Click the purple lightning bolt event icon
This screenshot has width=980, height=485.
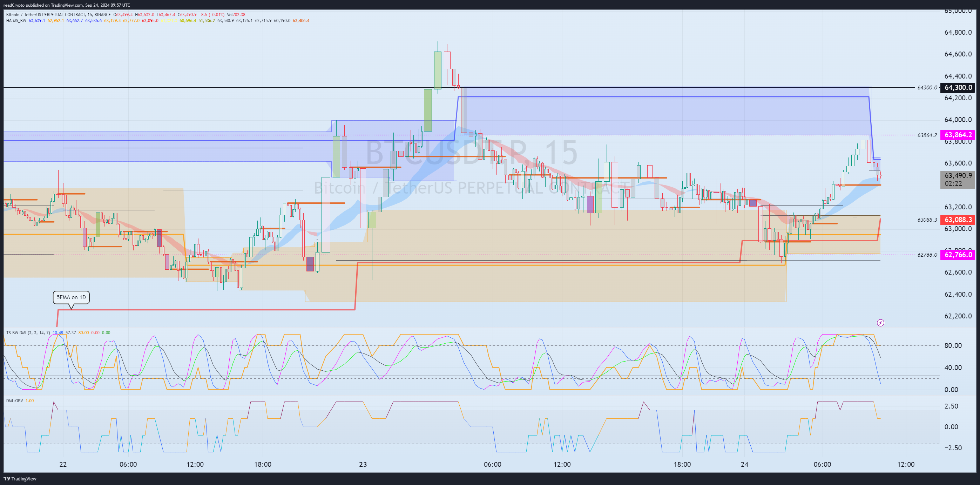(x=880, y=323)
